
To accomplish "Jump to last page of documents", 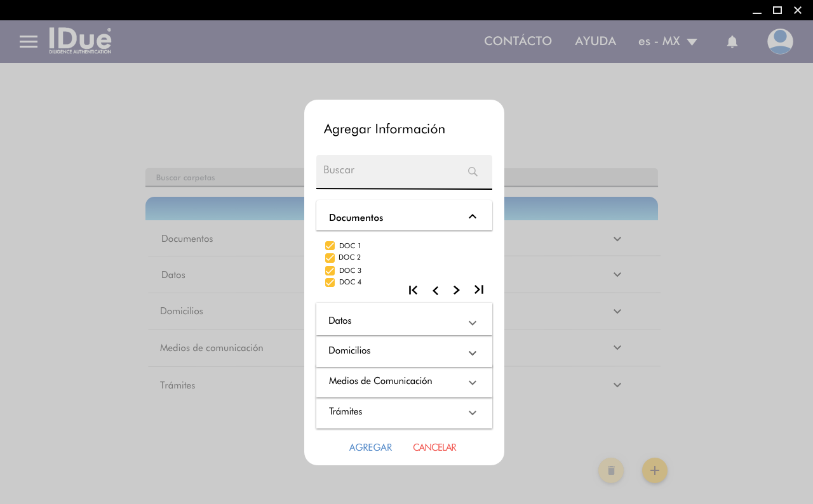I will pyautogui.click(x=479, y=289).
